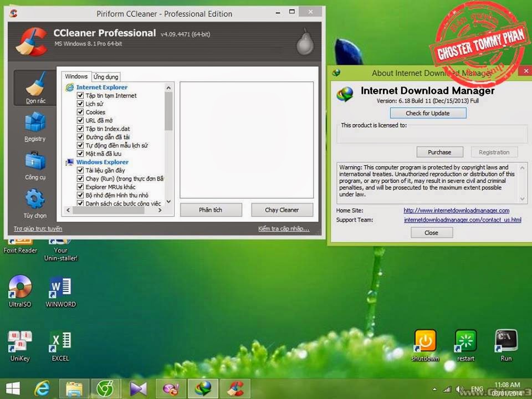This screenshot has height=399, width=532.
Task: Switch to Internet Download Manager on taskbar
Action: point(203,389)
